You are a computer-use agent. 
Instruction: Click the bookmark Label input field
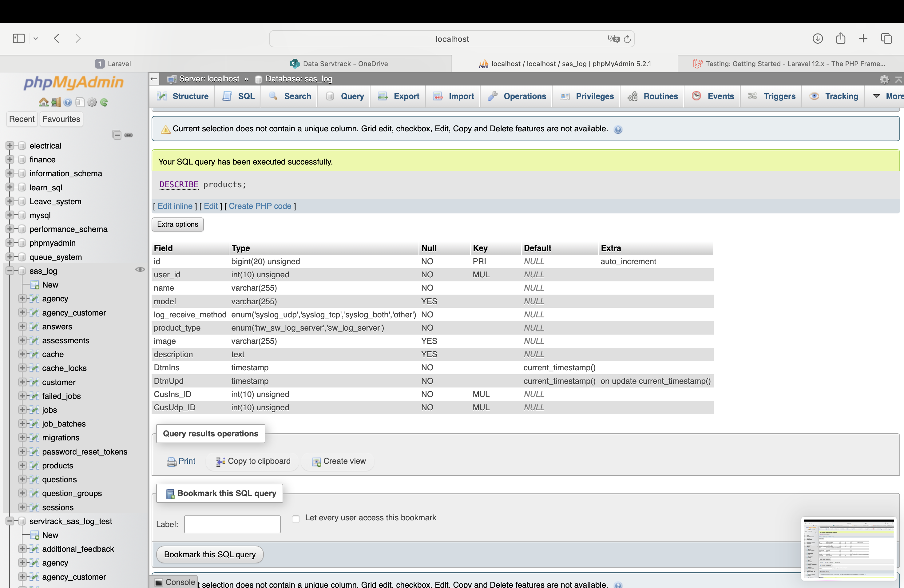click(232, 524)
